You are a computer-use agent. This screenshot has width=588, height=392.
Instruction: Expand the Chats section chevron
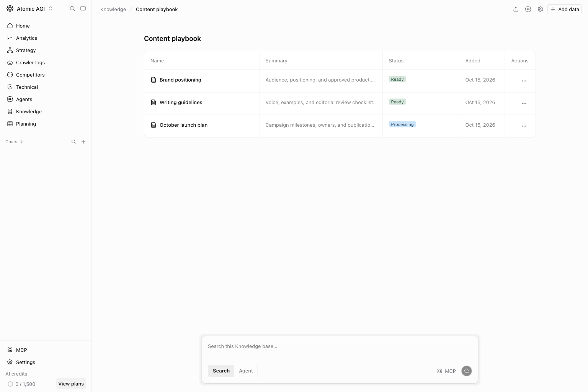21,142
